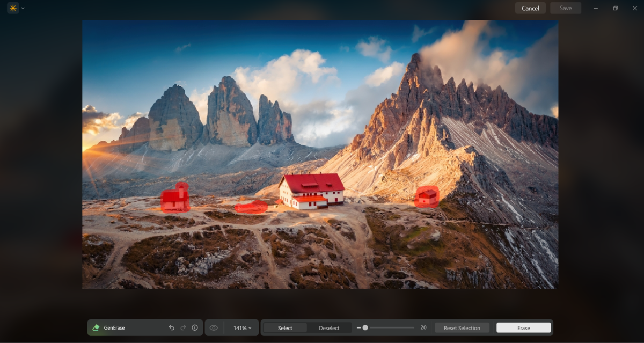Viewport: 644px width, 343px height.
Task: Redo the selection stroke
Action: tap(183, 327)
